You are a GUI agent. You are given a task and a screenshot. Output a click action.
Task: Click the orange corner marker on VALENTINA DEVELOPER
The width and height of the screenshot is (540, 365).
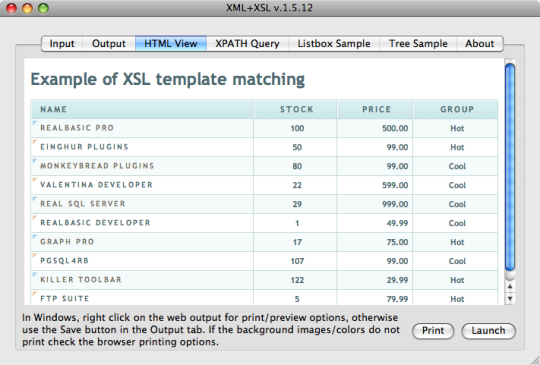coord(34,179)
